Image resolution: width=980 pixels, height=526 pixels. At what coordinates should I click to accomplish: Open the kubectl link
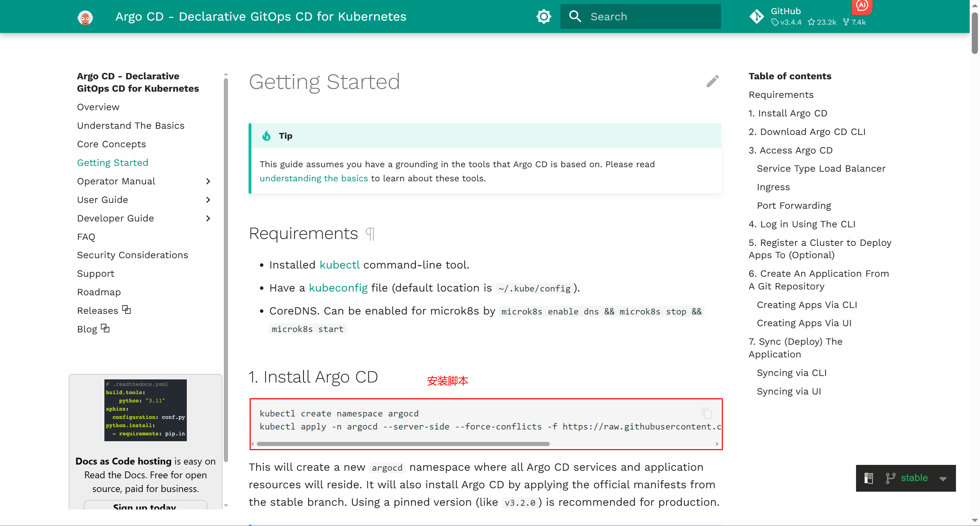pos(339,265)
